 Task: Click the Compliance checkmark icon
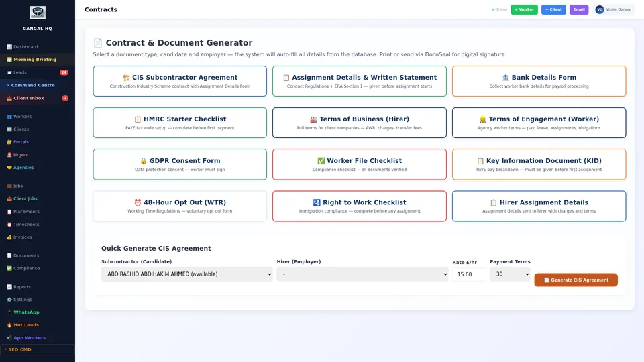pyautogui.click(x=9, y=268)
